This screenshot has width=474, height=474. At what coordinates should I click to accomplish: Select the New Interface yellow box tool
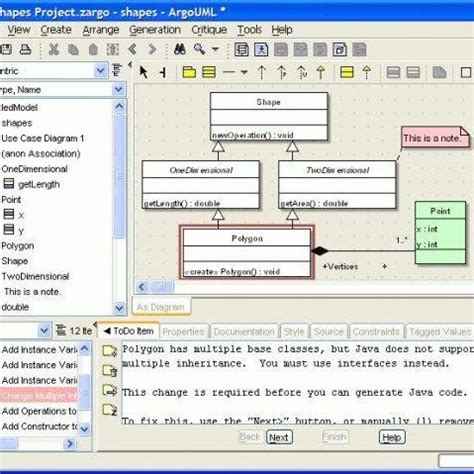tap(346, 72)
